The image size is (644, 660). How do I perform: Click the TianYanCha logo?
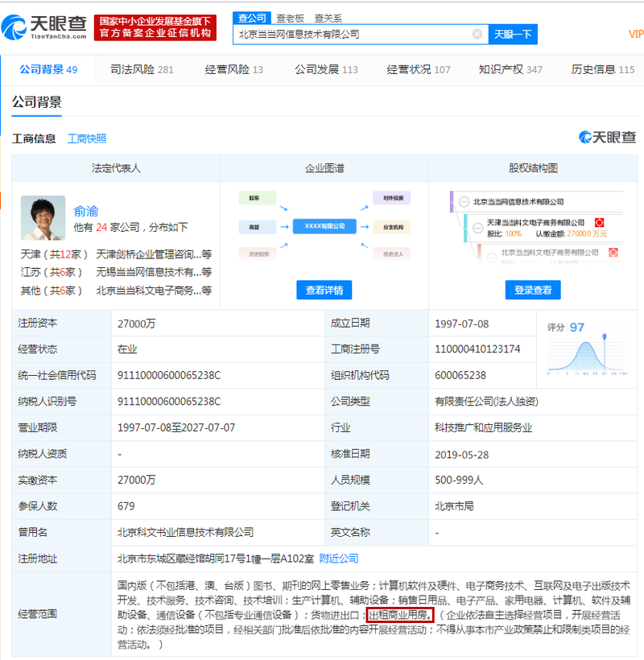pyautogui.click(x=44, y=27)
